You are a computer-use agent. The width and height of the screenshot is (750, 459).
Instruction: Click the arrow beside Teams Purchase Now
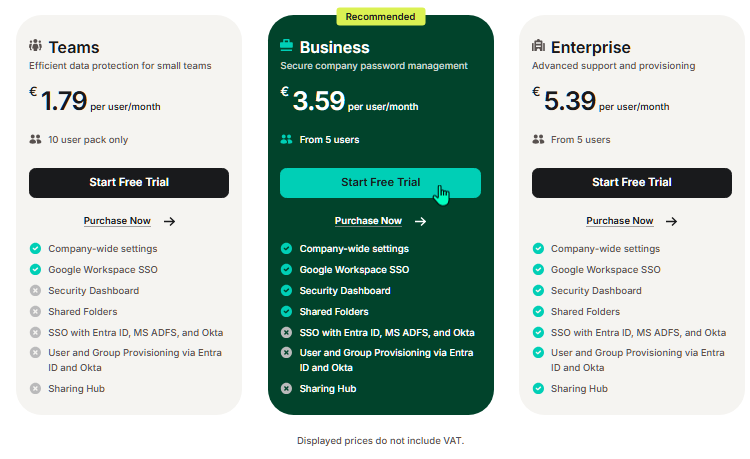pos(169,221)
